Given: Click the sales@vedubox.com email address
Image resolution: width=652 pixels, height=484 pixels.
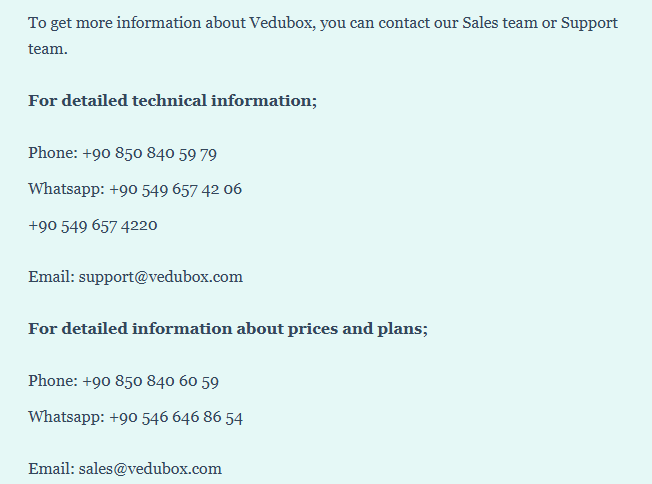Looking at the screenshot, I should click(x=150, y=469).
